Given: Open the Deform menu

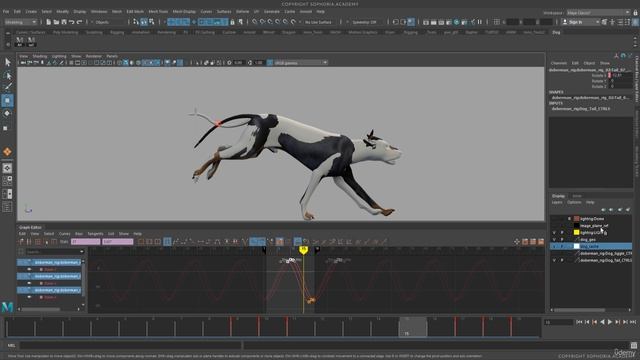Looking at the screenshot, I should [x=242, y=11].
